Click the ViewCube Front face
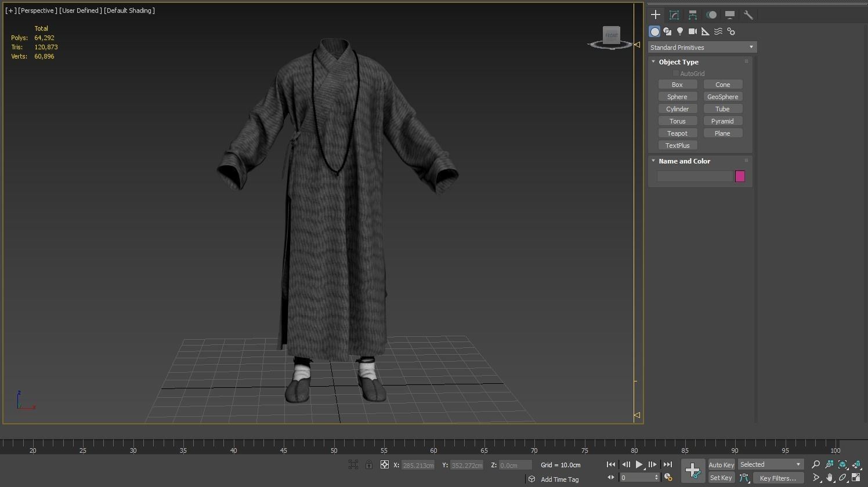 612,35
